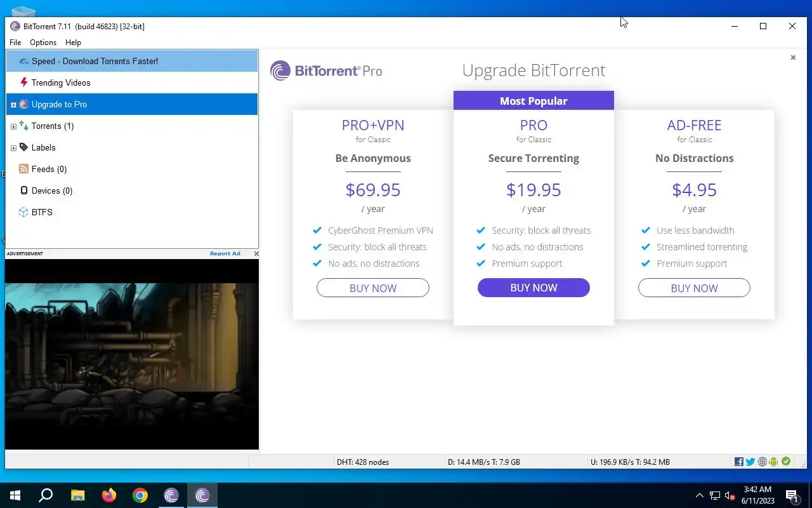Click the globe web icon in status bar
The image size is (812, 508).
[762, 462]
